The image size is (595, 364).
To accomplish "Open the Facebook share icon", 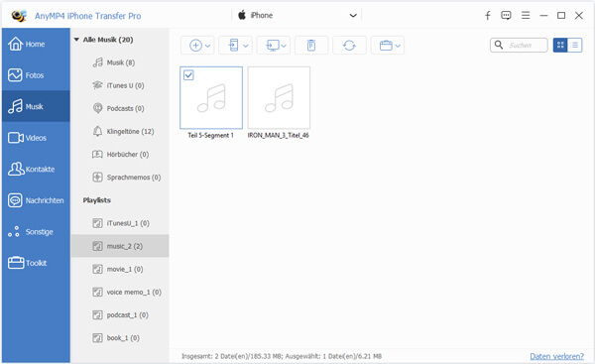I will 488,15.
